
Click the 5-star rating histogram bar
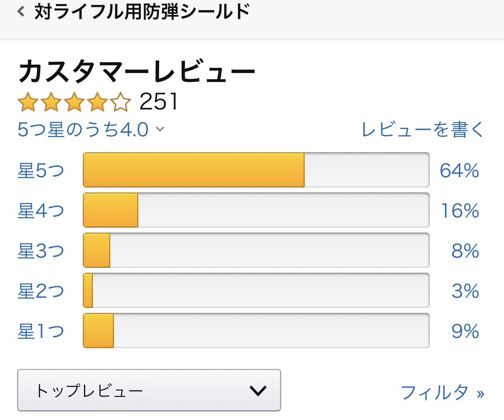tap(256, 170)
